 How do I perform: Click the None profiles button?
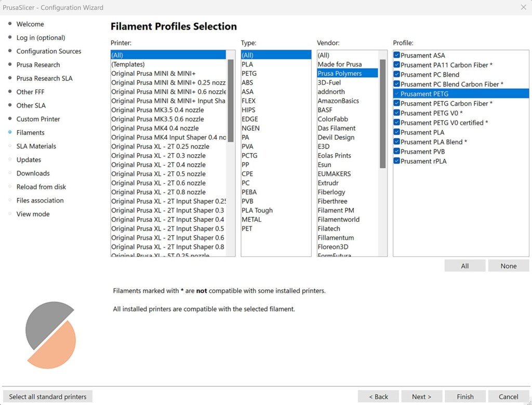[x=508, y=266]
